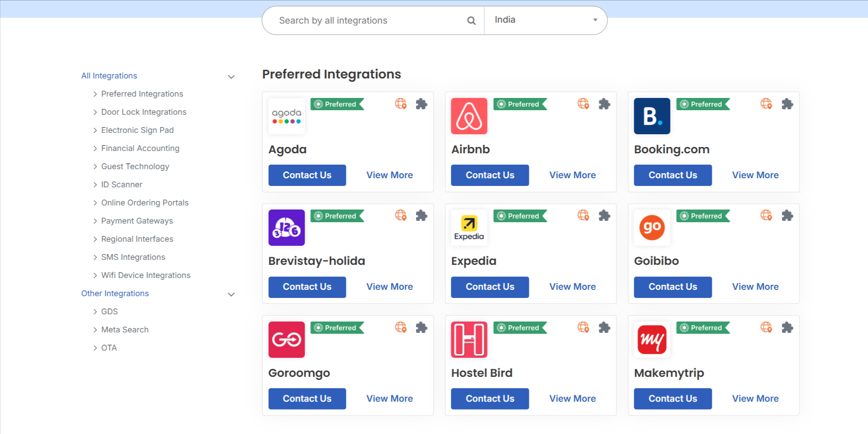Screen dimensions: 868x434
Task: Click the Booking.com logo thumbnail
Action: [652, 116]
